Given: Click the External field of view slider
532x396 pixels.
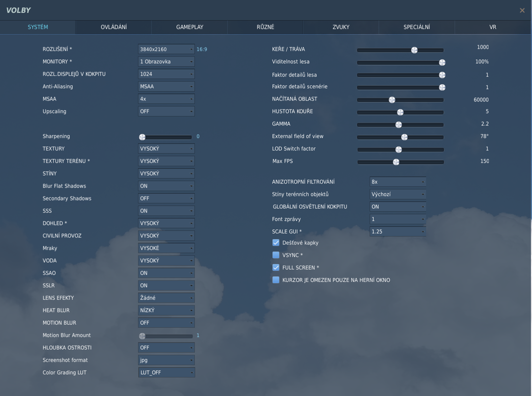Looking at the screenshot, I should point(400,137).
